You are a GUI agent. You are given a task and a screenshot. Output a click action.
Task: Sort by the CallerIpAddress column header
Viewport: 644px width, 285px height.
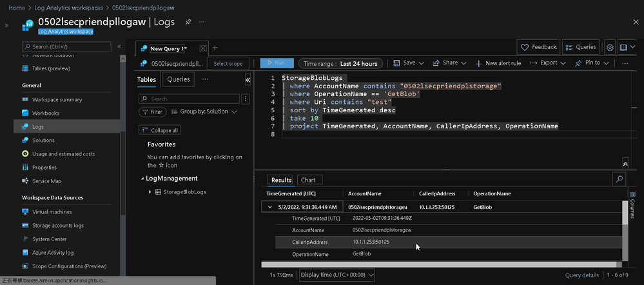pos(436,194)
